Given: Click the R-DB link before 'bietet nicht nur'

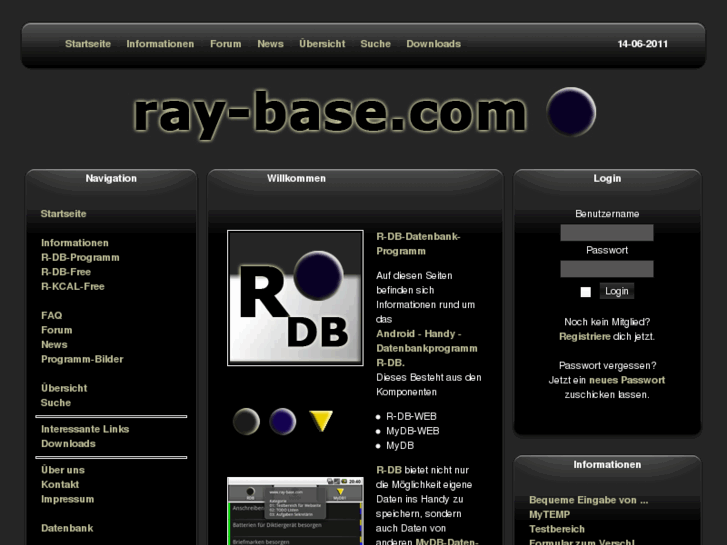Looking at the screenshot, I should point(389,470).
